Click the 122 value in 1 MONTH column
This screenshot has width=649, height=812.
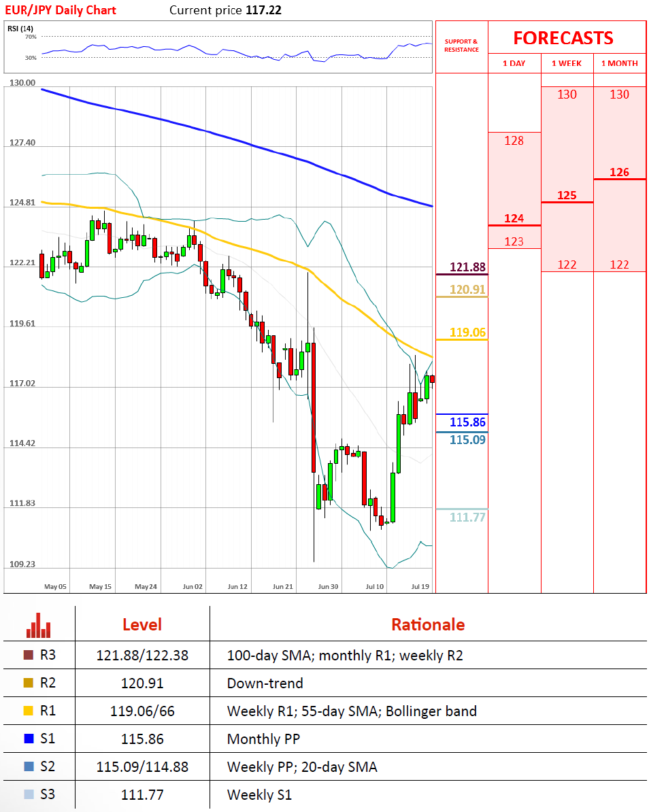[620, 265]
